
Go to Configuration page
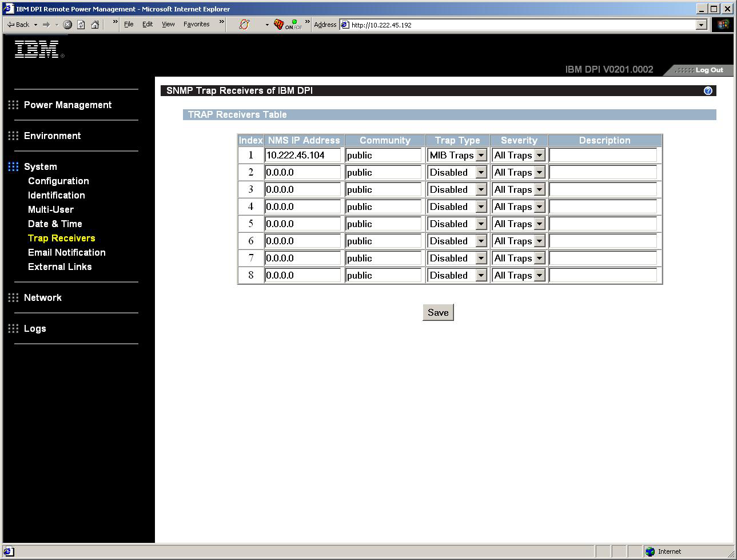pos(58,181)
